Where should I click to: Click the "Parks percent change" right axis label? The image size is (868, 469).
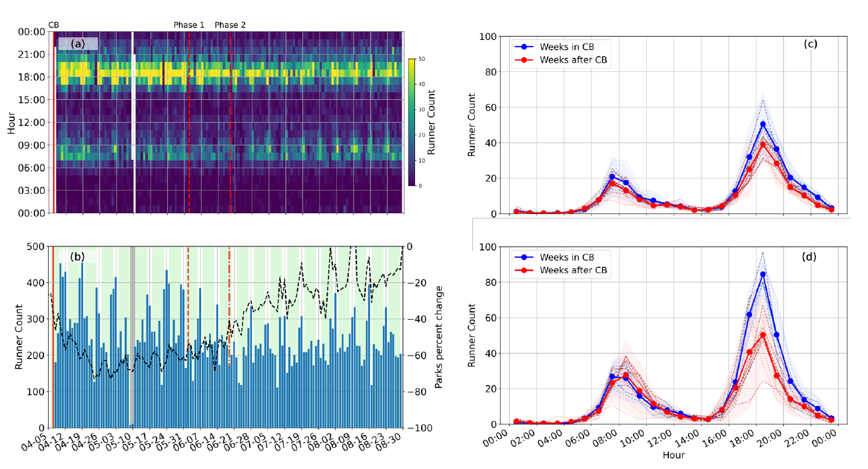click(x=439, y=337)
